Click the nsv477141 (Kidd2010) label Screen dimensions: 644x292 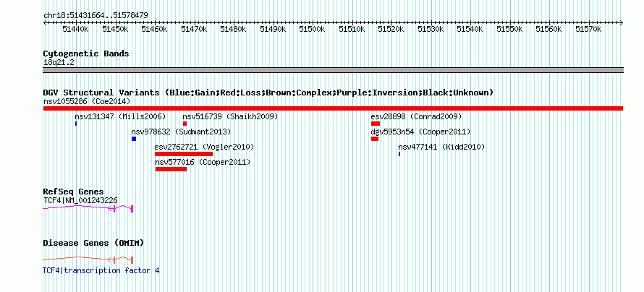click(441, 147)
